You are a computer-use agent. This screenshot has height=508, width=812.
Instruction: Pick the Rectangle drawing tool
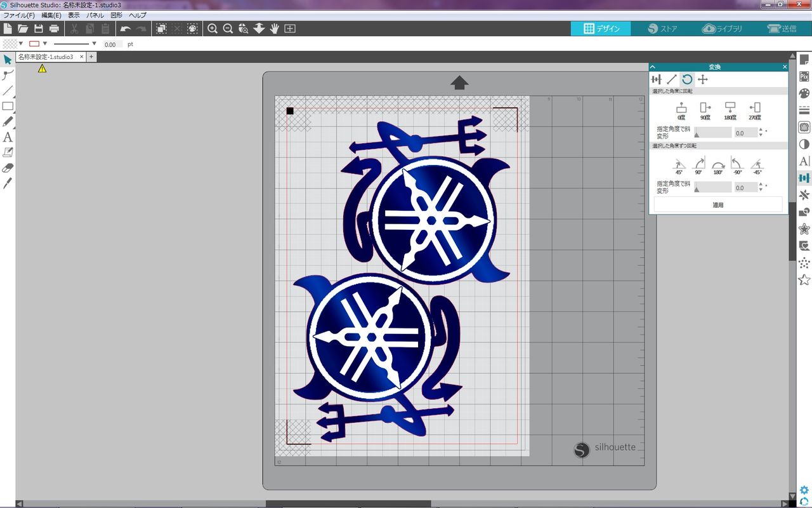[x=8, y=106]
